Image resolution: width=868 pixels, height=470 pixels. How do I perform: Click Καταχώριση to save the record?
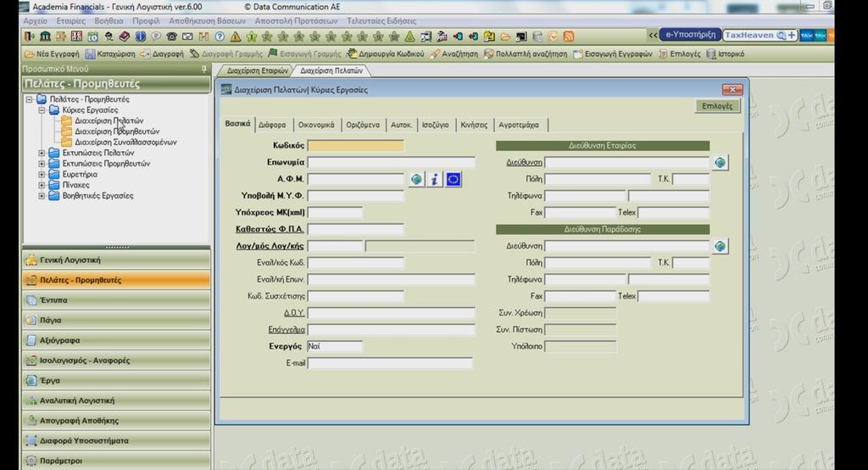(110, 53)
